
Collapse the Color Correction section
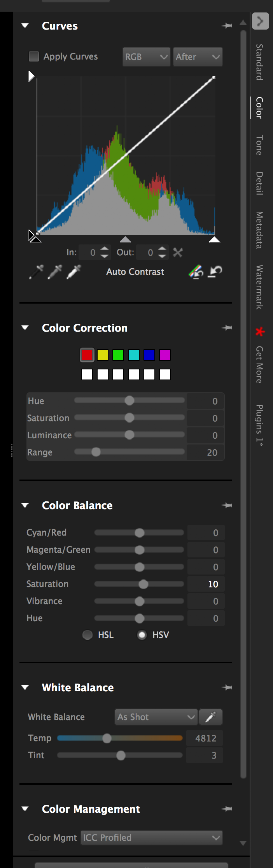click(25, 328)
